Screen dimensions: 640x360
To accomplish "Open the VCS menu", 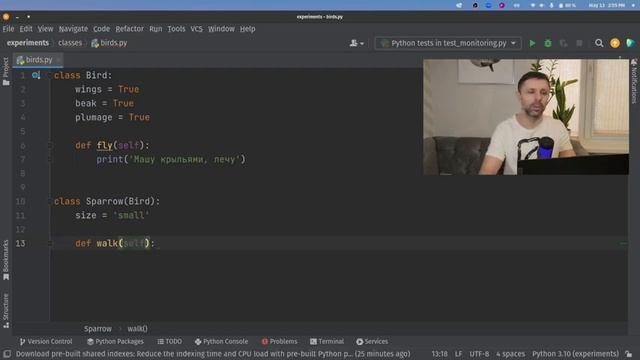I will [x=196, y=29].
